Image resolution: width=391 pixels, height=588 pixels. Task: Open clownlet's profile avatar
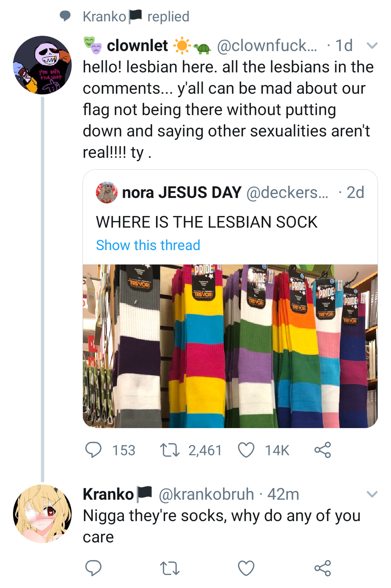tap(42, 65)
